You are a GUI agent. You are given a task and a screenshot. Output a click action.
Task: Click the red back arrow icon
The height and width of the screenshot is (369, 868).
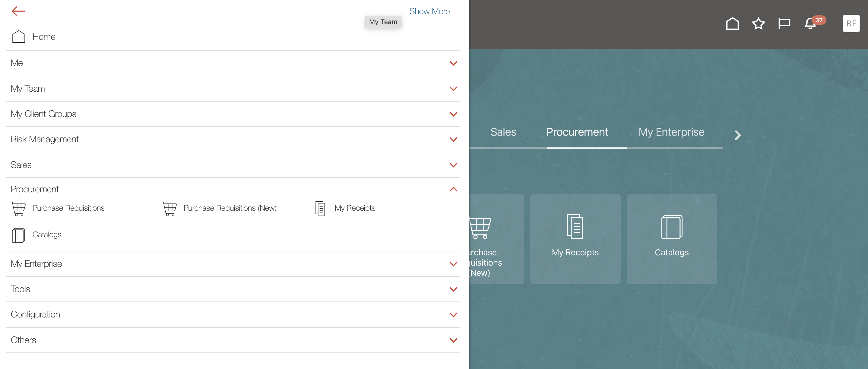click(18, 11)
